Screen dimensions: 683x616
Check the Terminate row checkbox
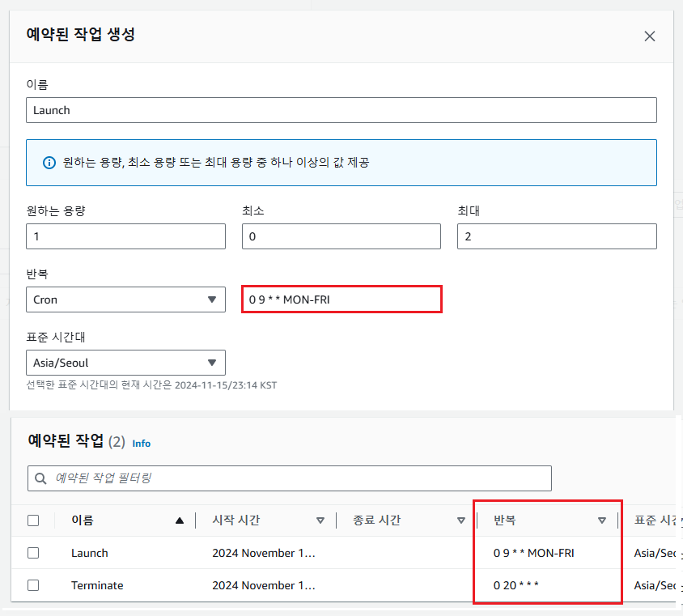coord(33,585)
